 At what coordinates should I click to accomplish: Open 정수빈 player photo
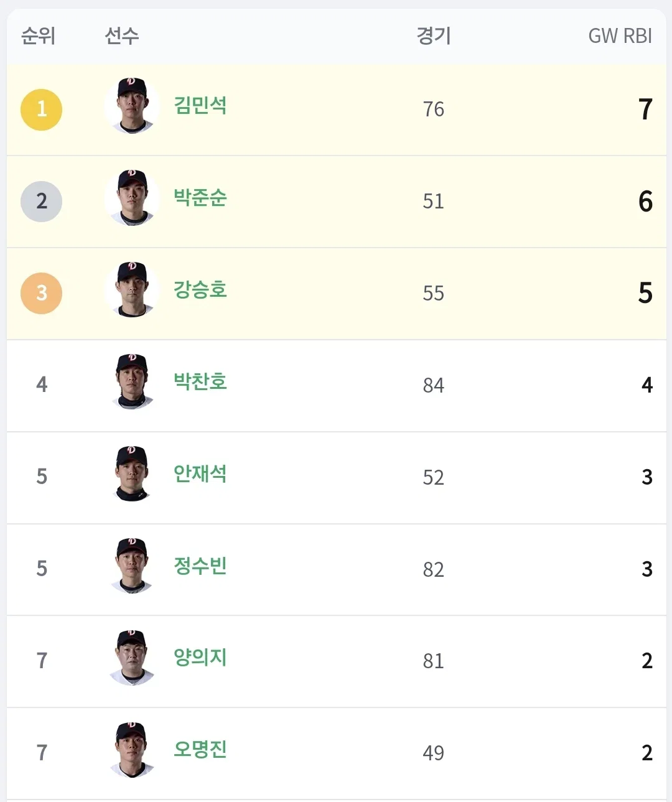point(132,566)
